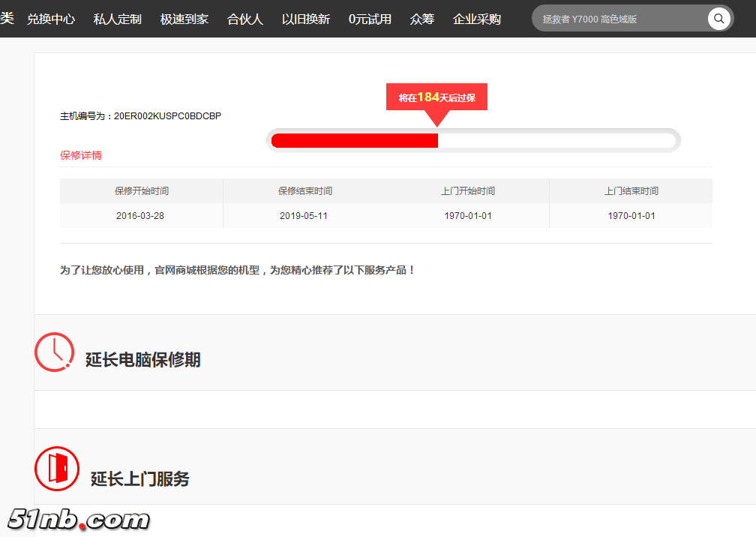Select the 众筹 navigation icon text
Image resolution: width=756 pixels, height=537 pixels.
click(x=421, y=19)
